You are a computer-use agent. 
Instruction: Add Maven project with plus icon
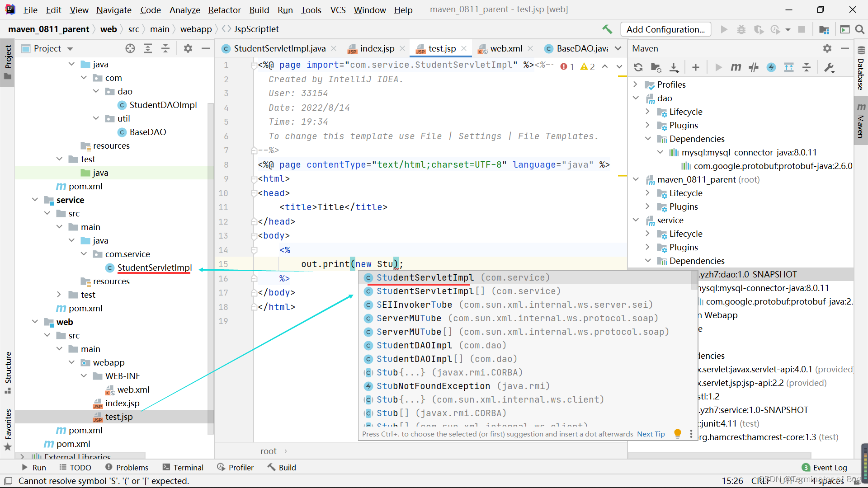tap(696, 67)
